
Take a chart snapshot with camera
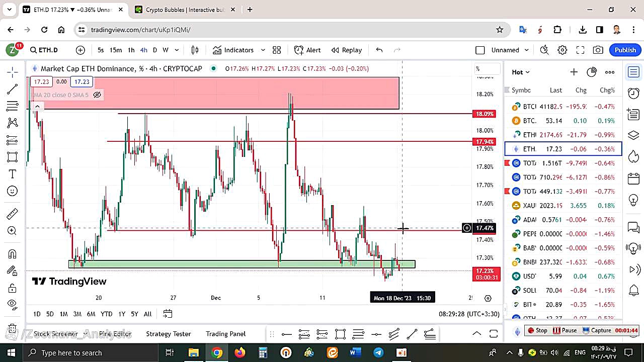598,50
